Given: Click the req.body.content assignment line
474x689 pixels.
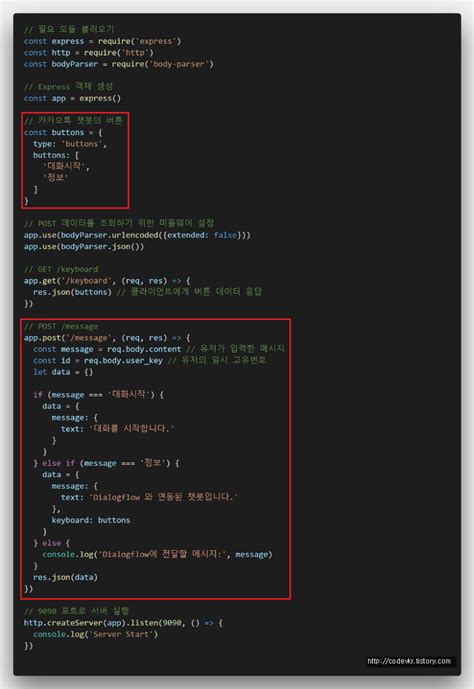Looking at the screenshot, I should point(159,349).
